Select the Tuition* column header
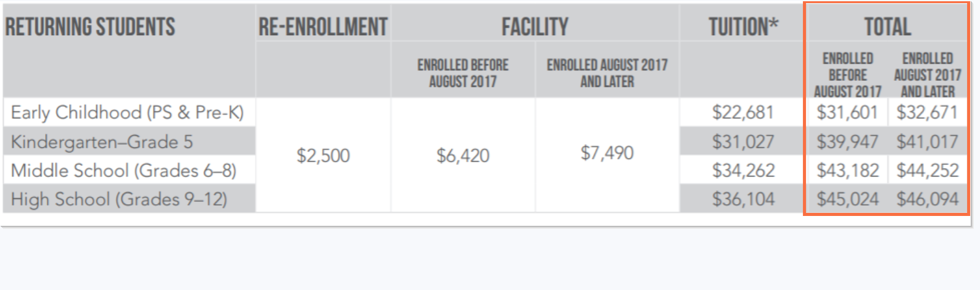This screenshot has height=290, width=980. [x=743, y=27]
